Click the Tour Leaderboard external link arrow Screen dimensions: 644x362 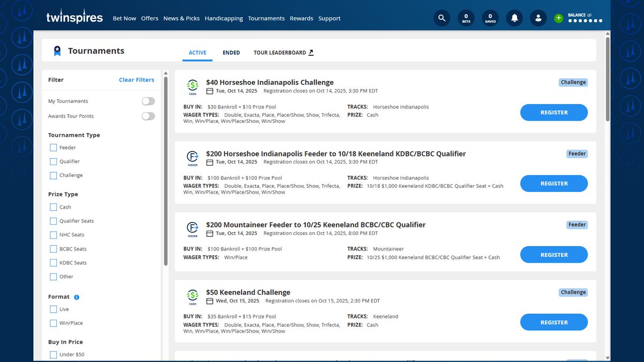[311, 53]
